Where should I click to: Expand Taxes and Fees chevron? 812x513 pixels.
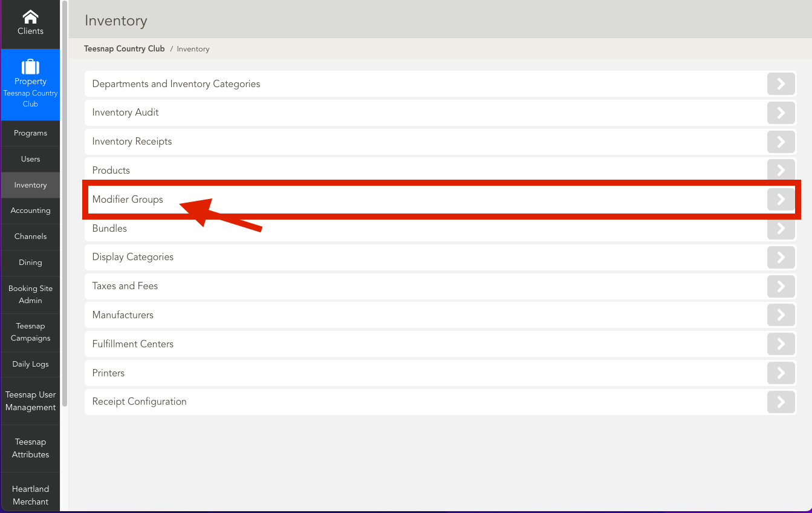click(x=781, y=286)
